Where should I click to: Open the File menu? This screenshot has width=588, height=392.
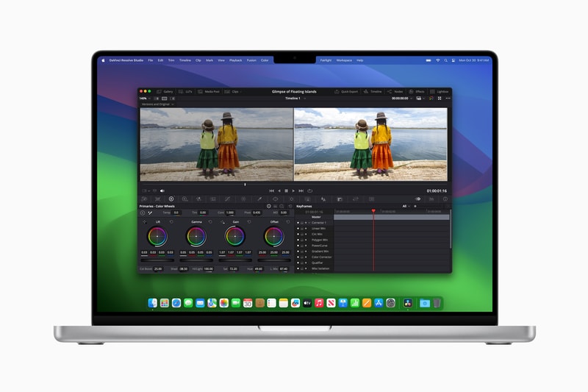[x=151, y=60]
